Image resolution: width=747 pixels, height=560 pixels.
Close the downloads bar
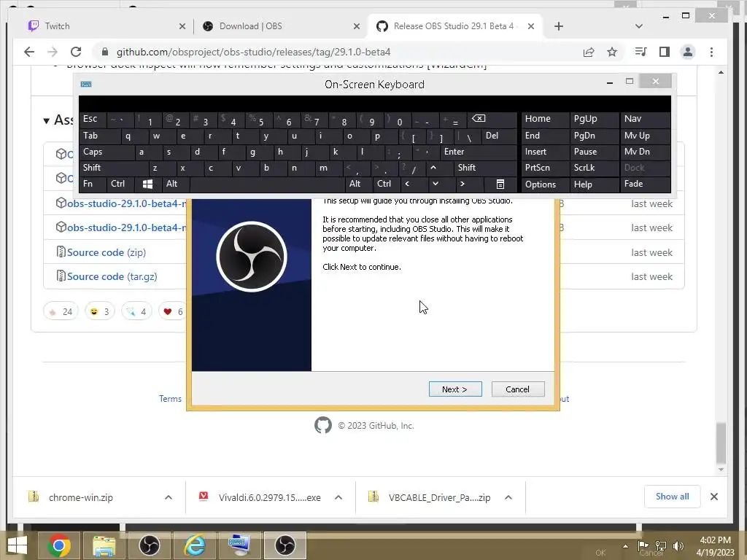(713, 497)
